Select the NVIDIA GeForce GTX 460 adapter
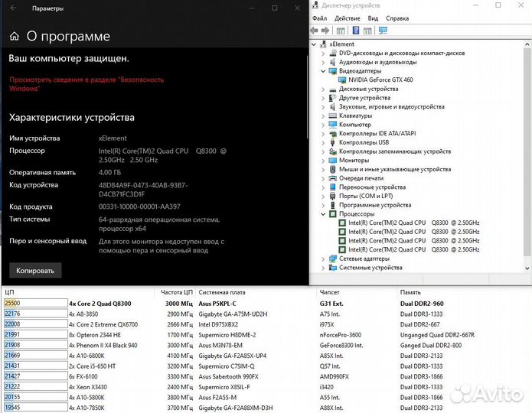 click(380, 80)
